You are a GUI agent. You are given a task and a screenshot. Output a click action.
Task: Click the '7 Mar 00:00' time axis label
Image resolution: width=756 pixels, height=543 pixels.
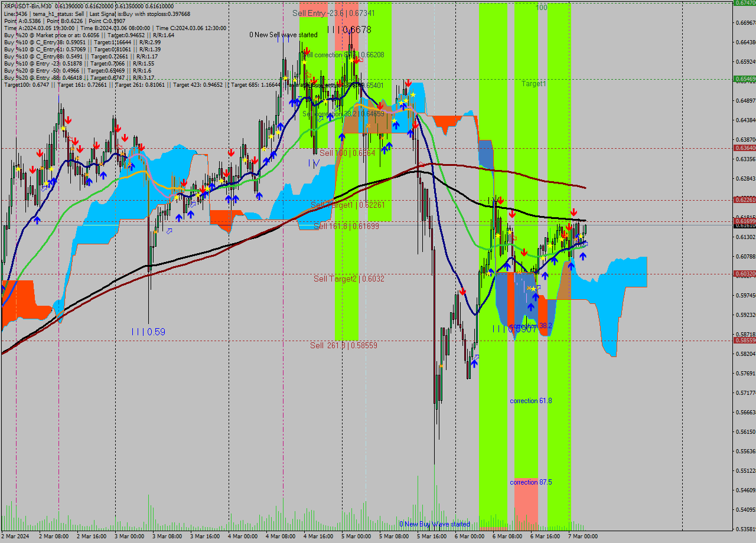coord(583,537)
